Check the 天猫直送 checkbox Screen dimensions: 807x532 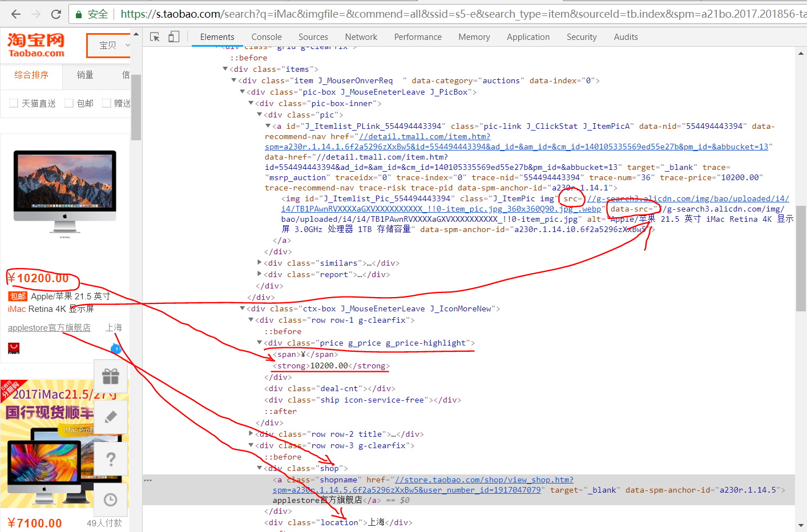pos(14,103)
